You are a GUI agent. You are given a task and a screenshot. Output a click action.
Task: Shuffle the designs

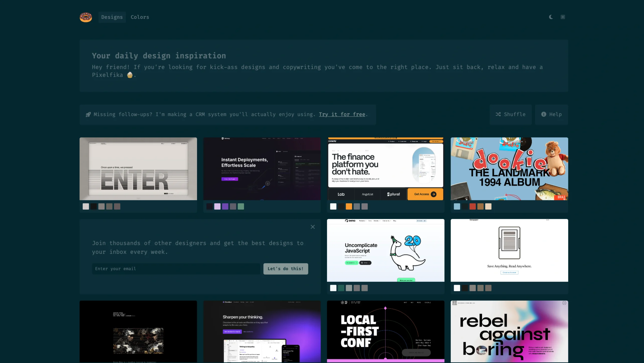click(x=510, y=114)
